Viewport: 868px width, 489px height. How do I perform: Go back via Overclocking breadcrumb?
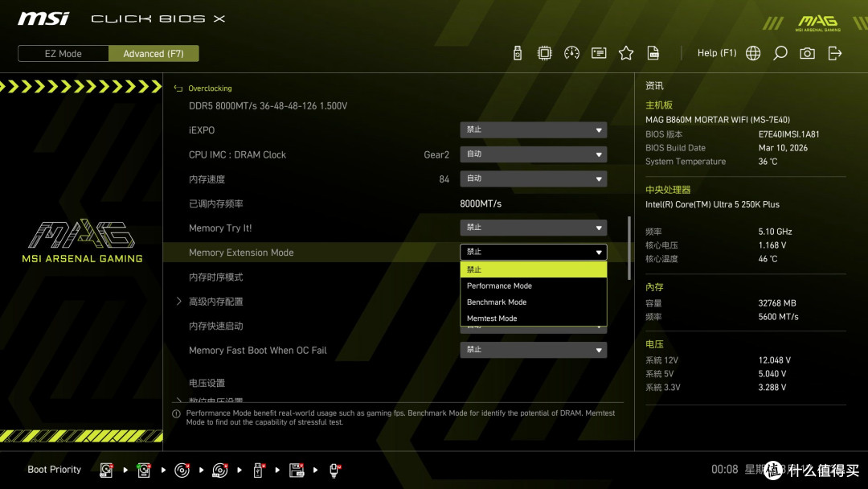[210, 88]
